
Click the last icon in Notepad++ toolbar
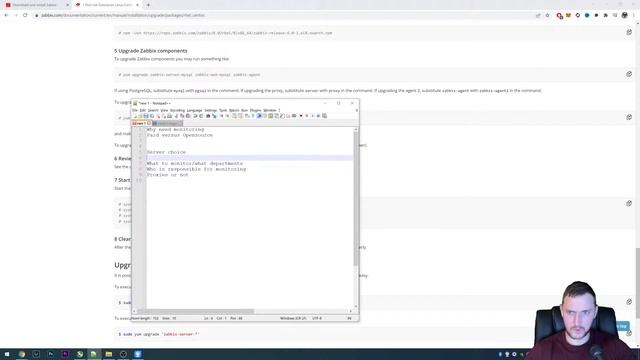[324, 116]
